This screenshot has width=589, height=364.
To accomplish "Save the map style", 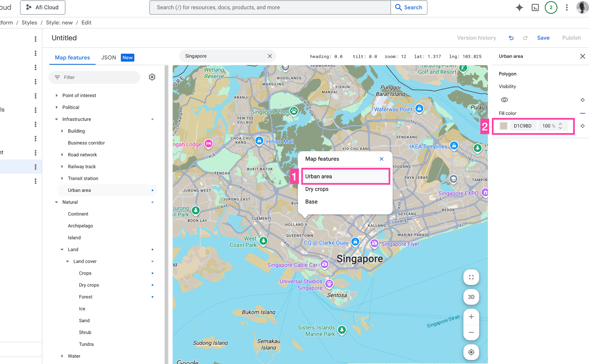I will (x=543, y=38).
